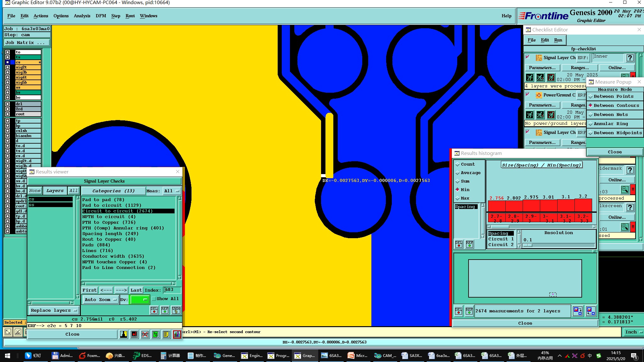This screenshot has width=644, height=362.
Task: Click the yellow notes icon in Results viewer
Action: coord(166,334)
